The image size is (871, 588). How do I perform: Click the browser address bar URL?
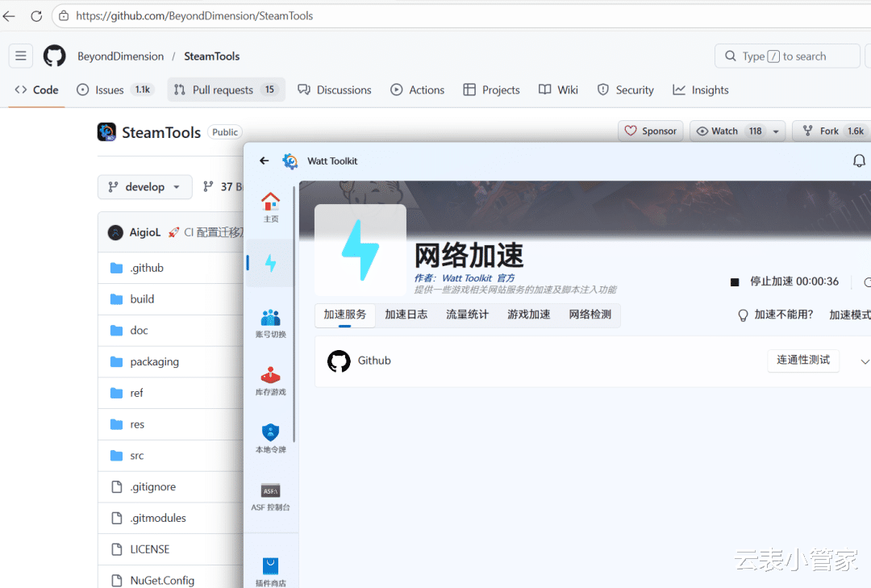194,16
